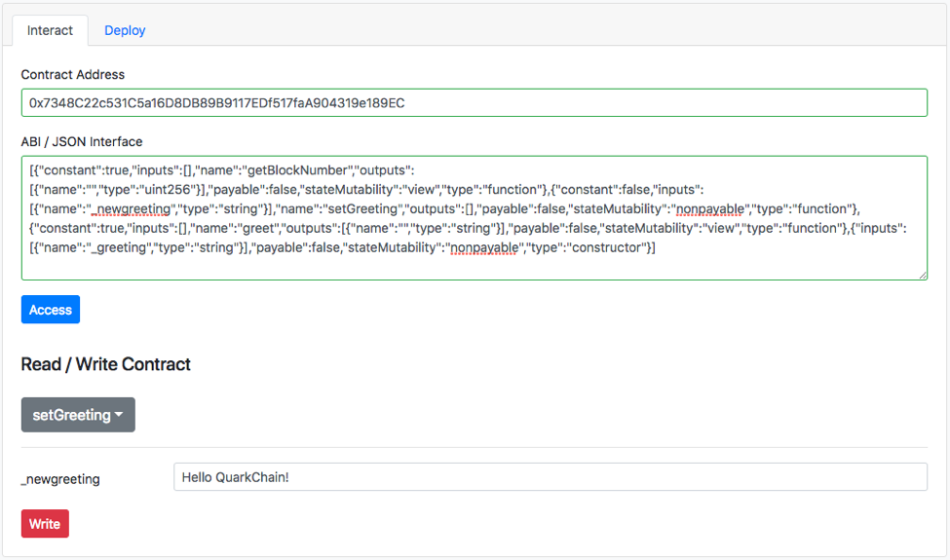Click the red Write button
Viewport: 950px width, 560px height.
click(x=45, y=524)
